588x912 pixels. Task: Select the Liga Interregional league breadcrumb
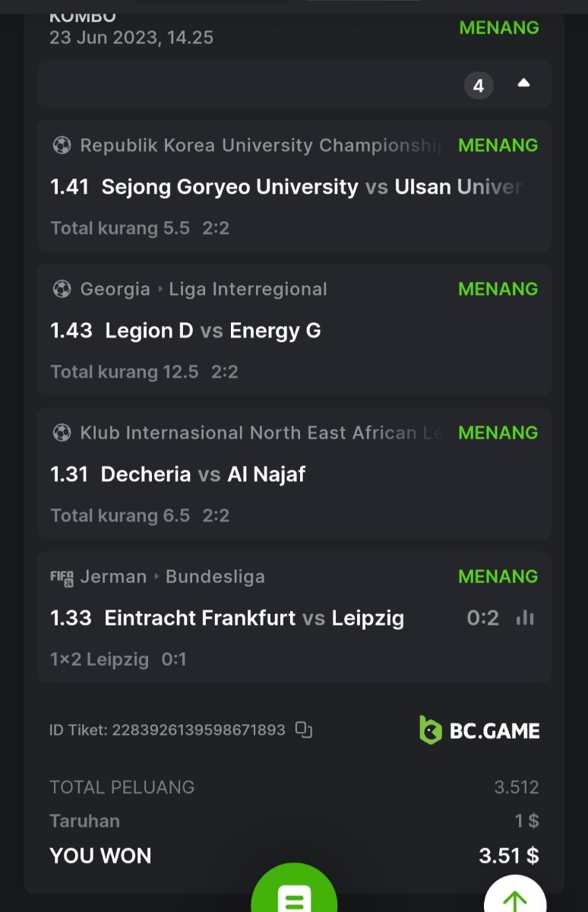click(x=248, y=289)
